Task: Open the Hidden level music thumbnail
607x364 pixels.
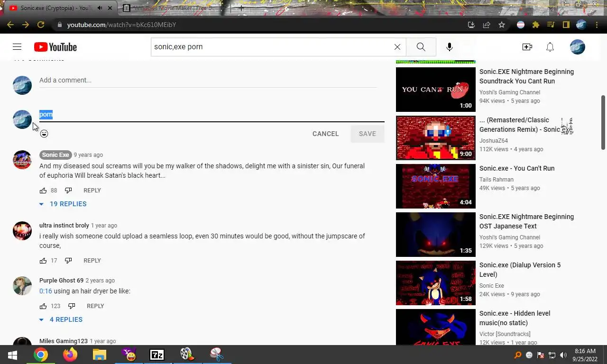Action: point(436,327)
